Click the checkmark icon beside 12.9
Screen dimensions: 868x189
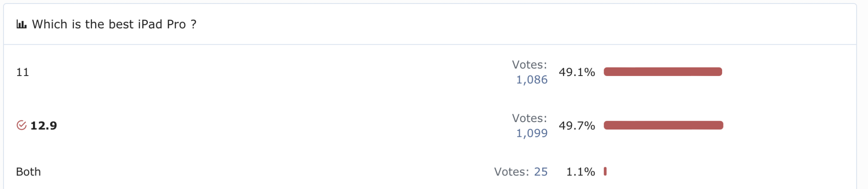point(21,126)
